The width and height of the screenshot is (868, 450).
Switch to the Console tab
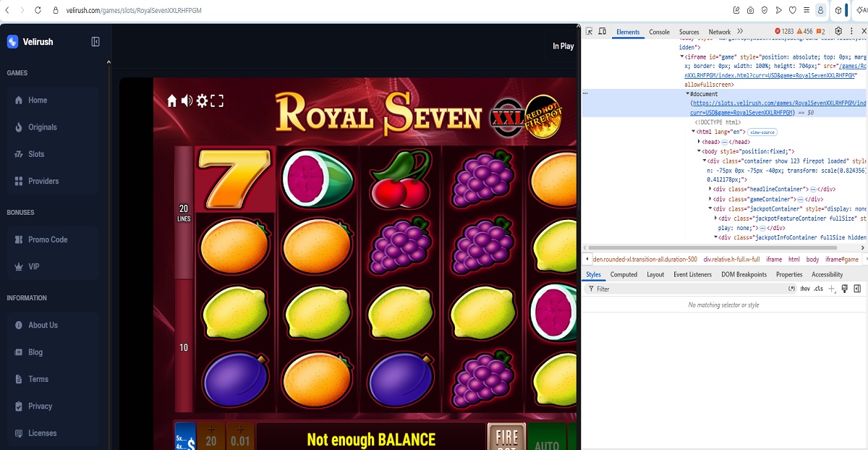pyautogui.click(x=659, y=32)
